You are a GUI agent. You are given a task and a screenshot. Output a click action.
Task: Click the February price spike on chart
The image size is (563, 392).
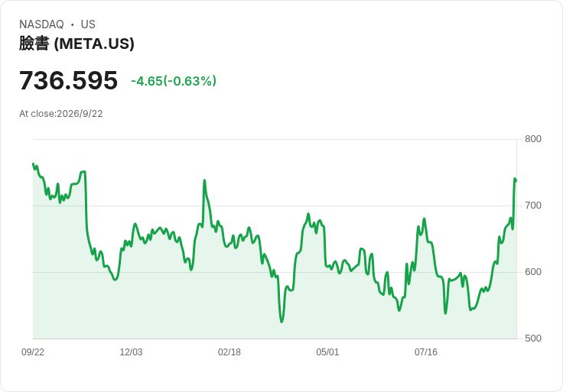click(204, 180)
